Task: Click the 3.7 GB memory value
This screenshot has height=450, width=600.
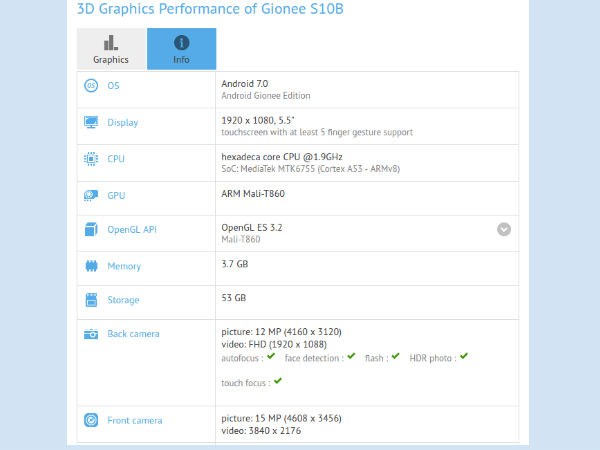Action: [x=235, y=264]
